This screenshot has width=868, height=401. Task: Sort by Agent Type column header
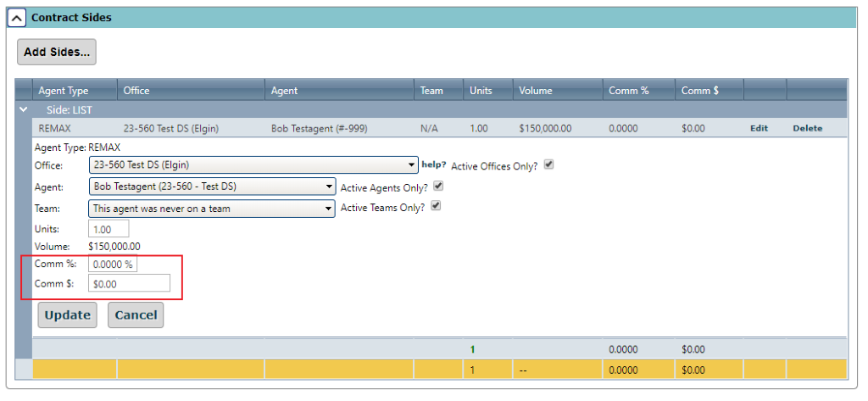(x=64, y=91)
